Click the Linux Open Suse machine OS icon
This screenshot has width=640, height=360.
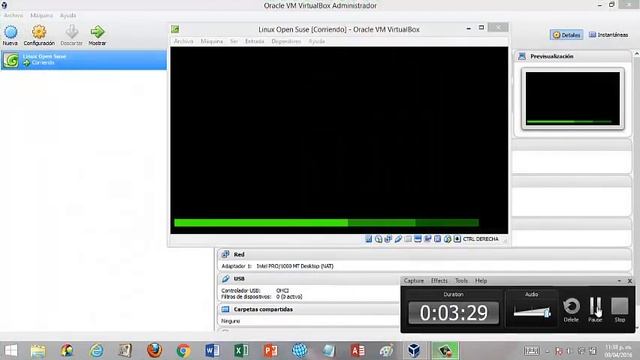click(x=11, y=60)
